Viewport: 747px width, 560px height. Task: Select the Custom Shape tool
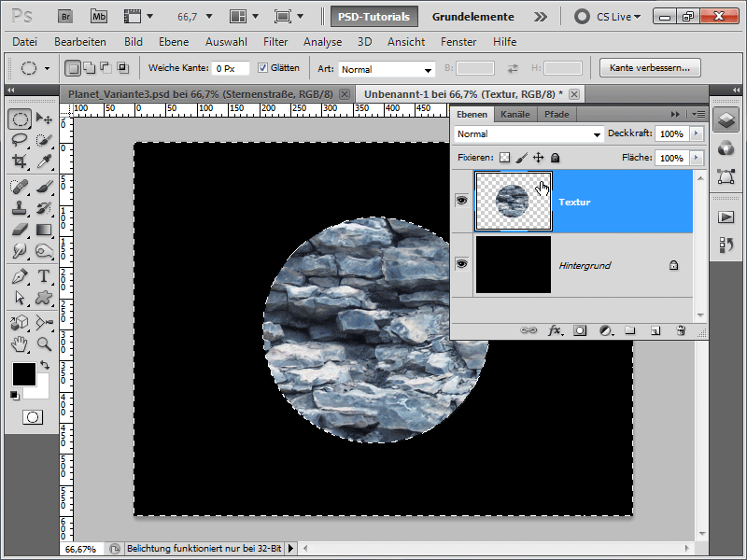[44, 298]
